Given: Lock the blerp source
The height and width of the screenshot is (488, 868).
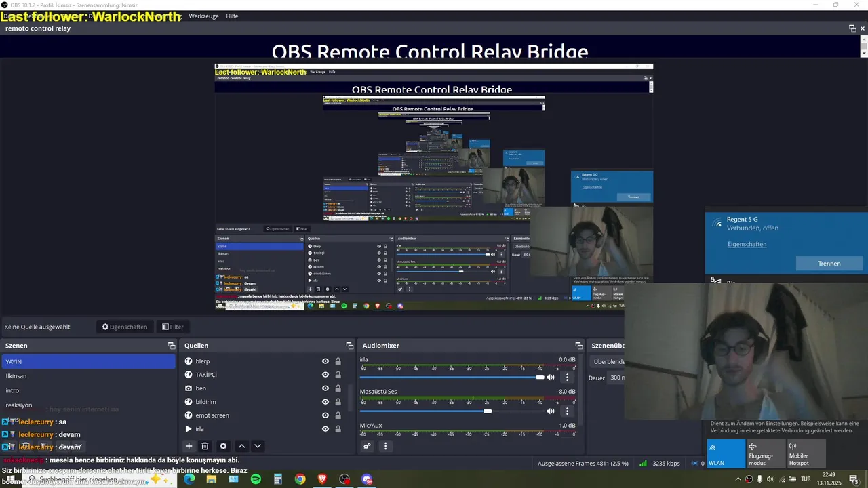Looking at the screenshot, I should (x=338, y=361).
